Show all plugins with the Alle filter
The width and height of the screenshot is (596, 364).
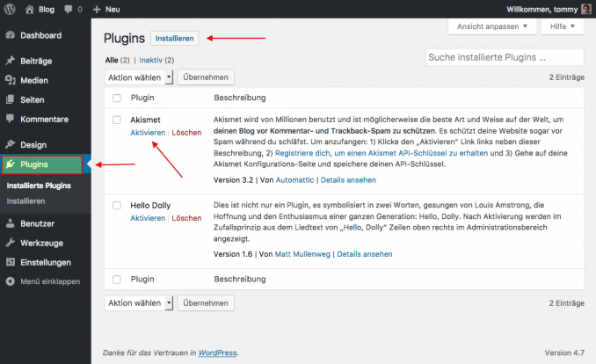coord(112,60)
